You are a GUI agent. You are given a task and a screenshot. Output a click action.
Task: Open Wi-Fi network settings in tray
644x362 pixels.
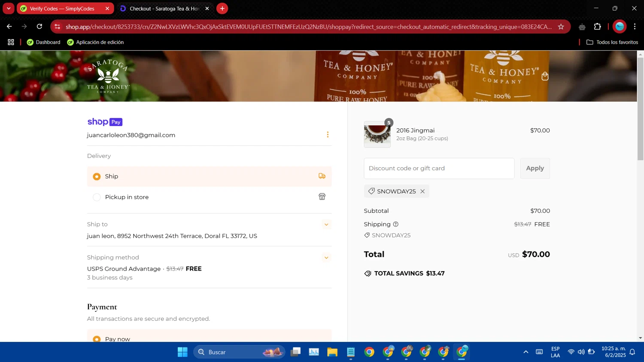(x=571, y=352)
